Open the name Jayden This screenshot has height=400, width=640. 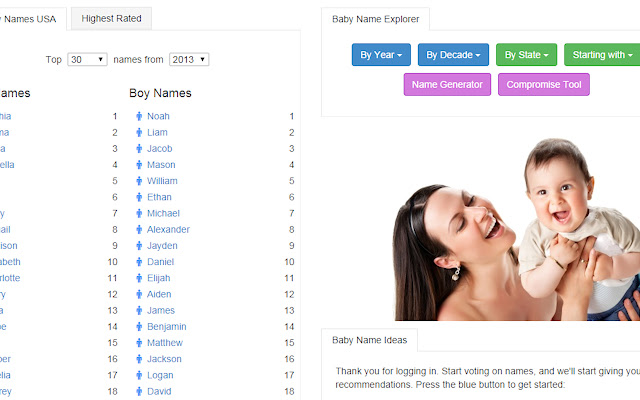[x=162, y=246]
